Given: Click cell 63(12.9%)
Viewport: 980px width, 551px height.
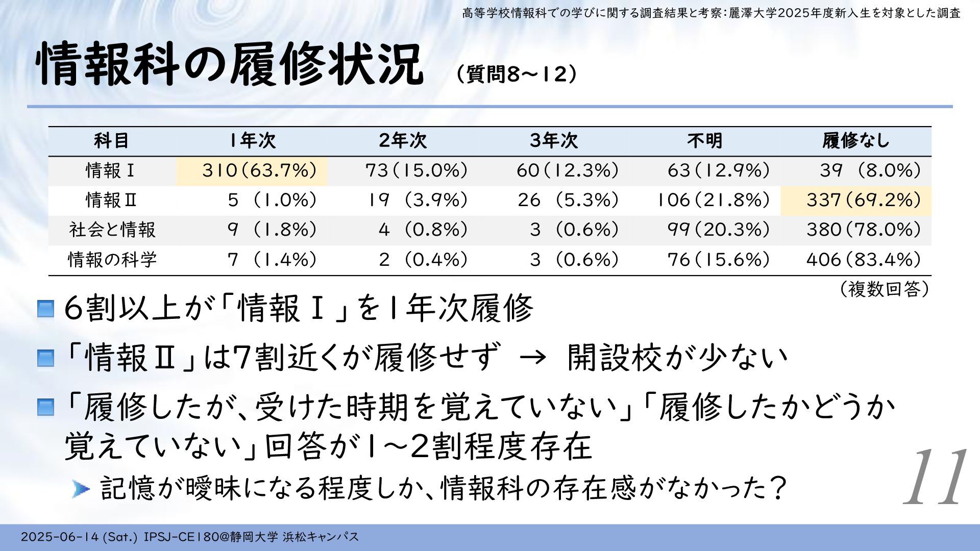Looking at the screenshot, I should click(719, 170).
